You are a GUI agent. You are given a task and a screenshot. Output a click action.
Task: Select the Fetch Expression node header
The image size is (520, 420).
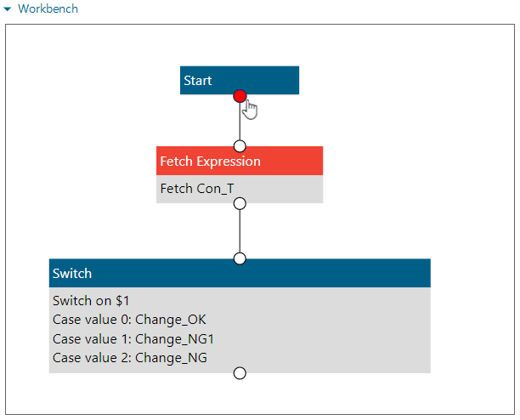coord(239,161)
